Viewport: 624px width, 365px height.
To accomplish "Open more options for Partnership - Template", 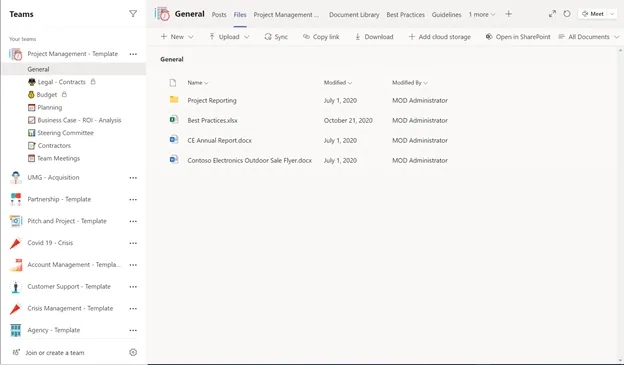I will coord(133,200).
